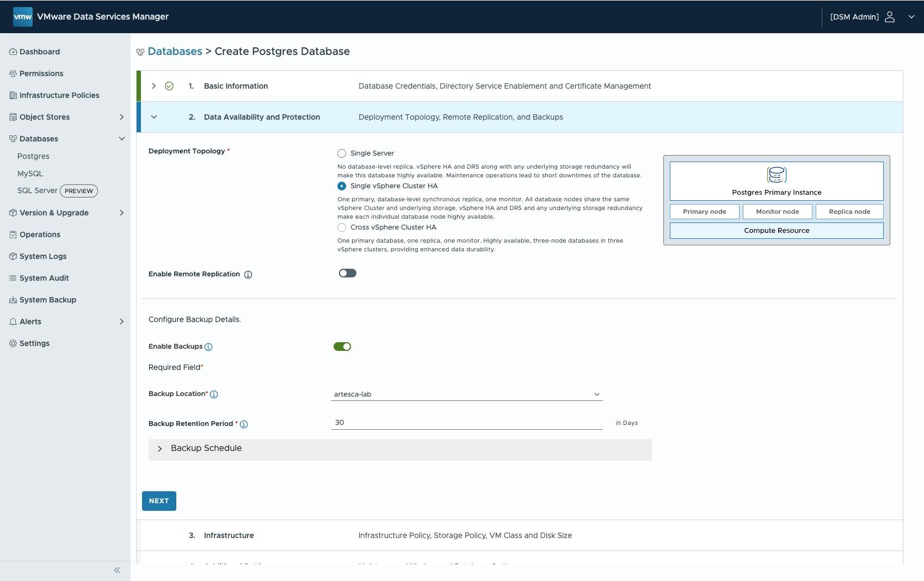Viewport: 924px width, 581px height.
Task: Open the Backup Location dropdown
Action: (x=466, y=394)
